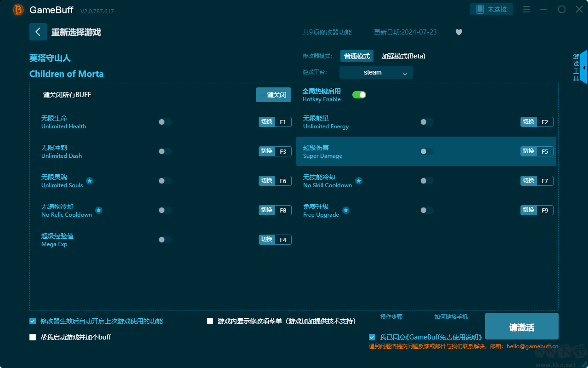This screenshot has height=368, width=588.
Task: Click the back arrow icon
Action: (x=38, y=32)
